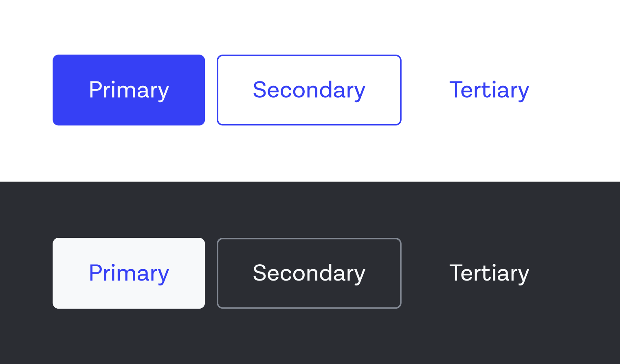Select the left edge of the blue Primary button
Image resolution: width=620 pixels, height=364 pixels.
54,90
